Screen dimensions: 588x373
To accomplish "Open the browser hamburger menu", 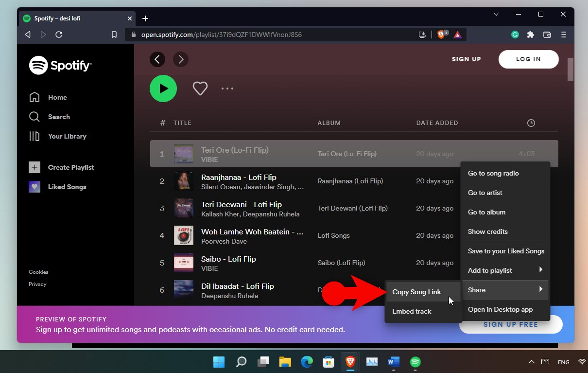I will (x=564, y=35).
